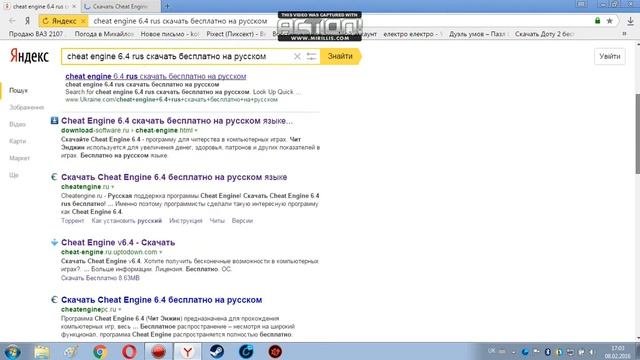The width and height of the screenshot is (640, 360).
Task: Open bookmark 'Pixect (Пиксект)'
Action: coord(236,34)
